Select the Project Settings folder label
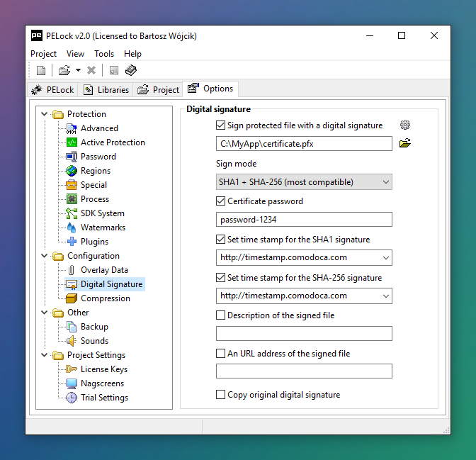 96,355
